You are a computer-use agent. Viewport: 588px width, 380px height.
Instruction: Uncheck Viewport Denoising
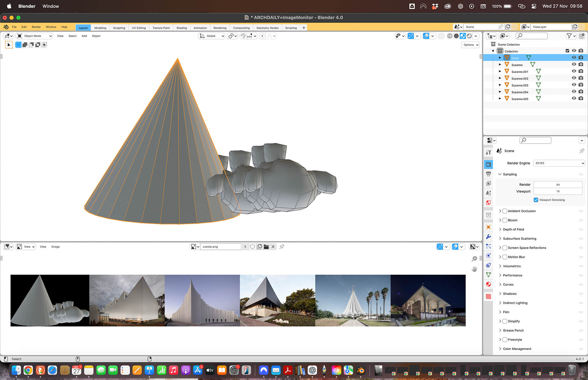click(x=536, y=200)
